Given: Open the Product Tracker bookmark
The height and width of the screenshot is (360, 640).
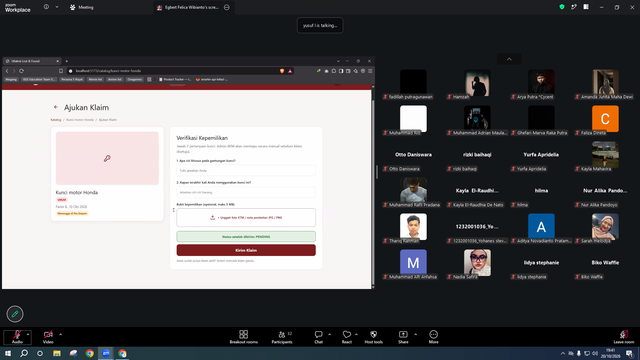Looking at the screenshot, I should pyautogui.click(x=175, y=80).
